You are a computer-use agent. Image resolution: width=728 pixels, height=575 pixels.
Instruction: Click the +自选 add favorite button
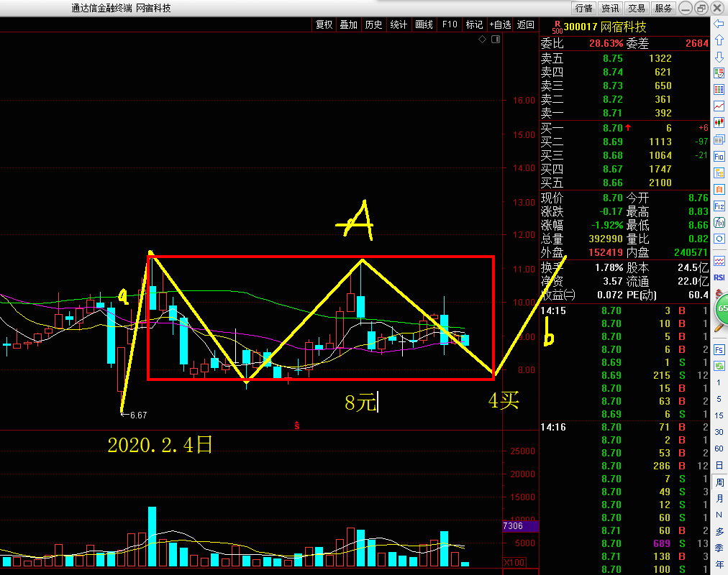[500, 24]
